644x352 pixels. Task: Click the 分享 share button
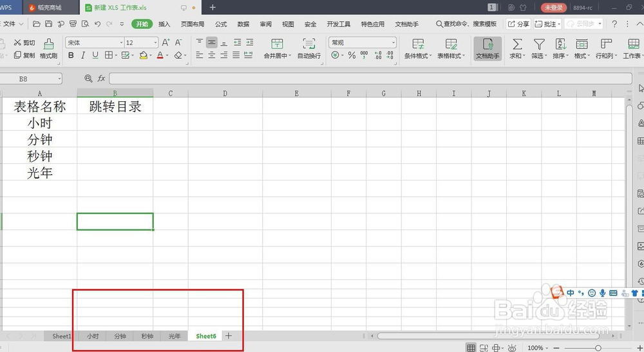coord(518,24)
